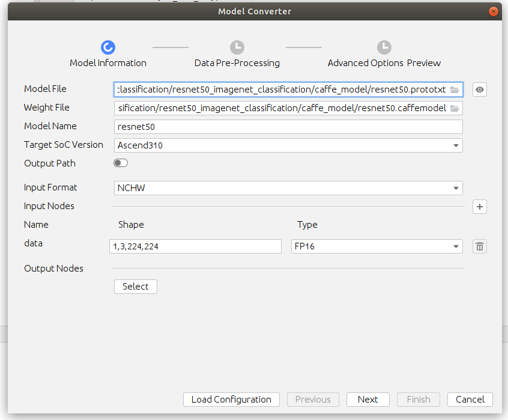Go to the Next step
Screen dimensions: 508x420
pos(367,400)
